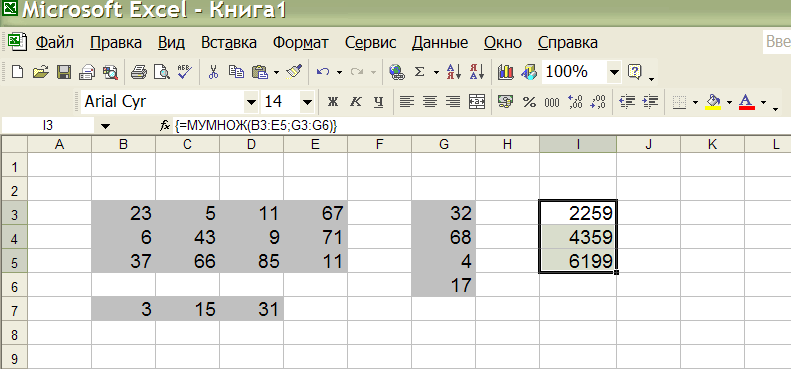791x369 pixels.
Task: Decrease decimal places icon
Action: [598, 101]
